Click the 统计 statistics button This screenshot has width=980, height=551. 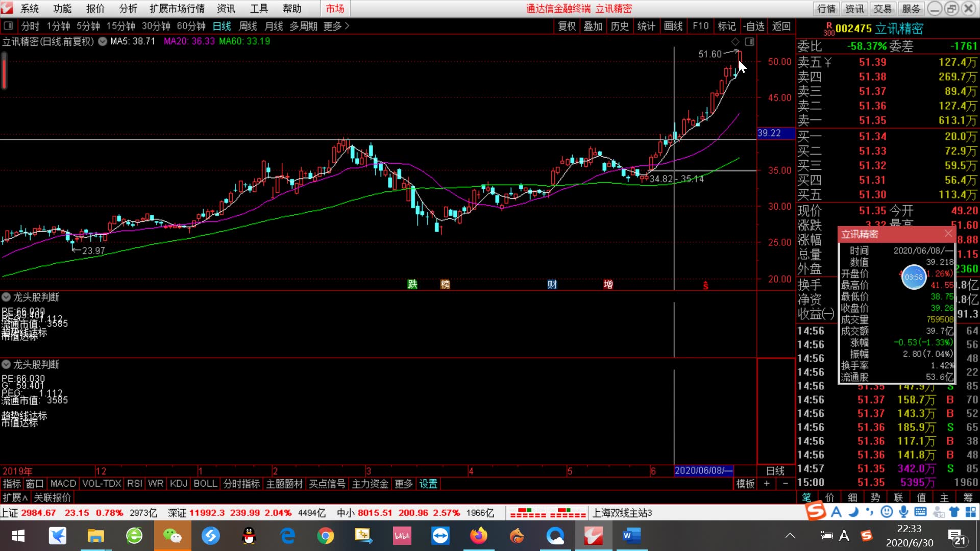coord(646,26)
